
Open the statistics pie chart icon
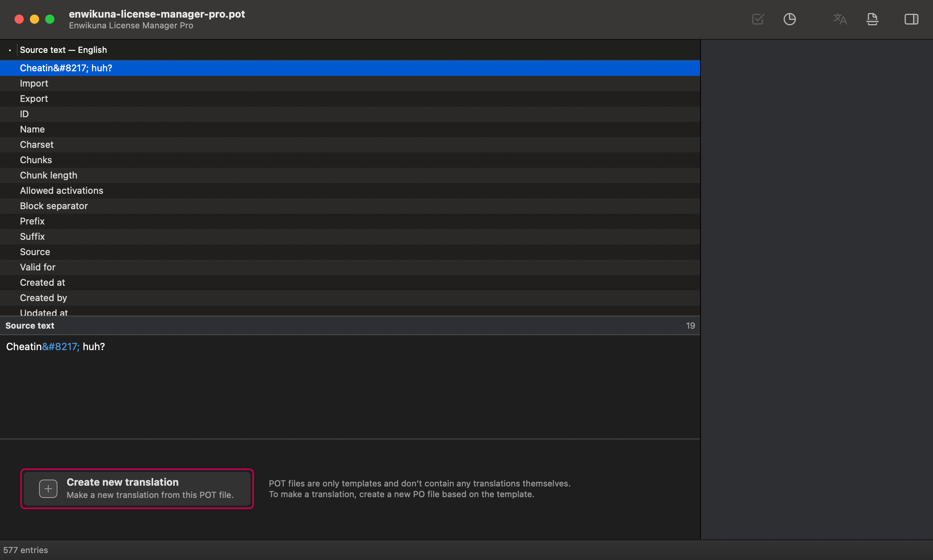click(790, 19)
